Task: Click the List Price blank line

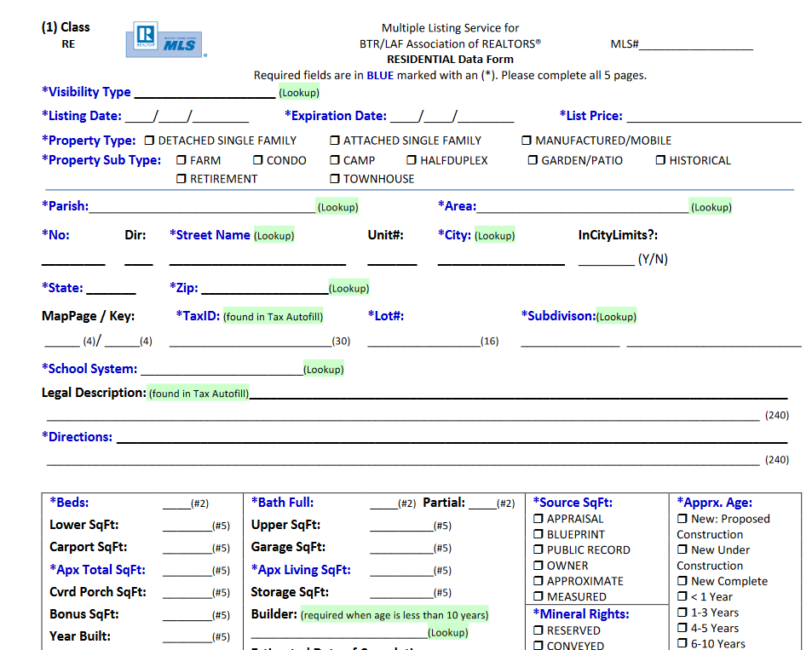Action: click(x=714, y=116)
